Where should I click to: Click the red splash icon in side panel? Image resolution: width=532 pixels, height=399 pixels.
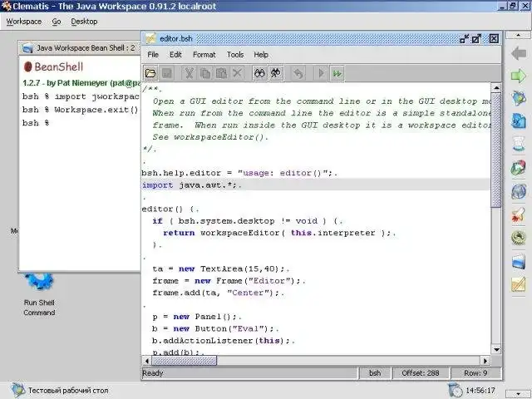(x=519, y=214)
